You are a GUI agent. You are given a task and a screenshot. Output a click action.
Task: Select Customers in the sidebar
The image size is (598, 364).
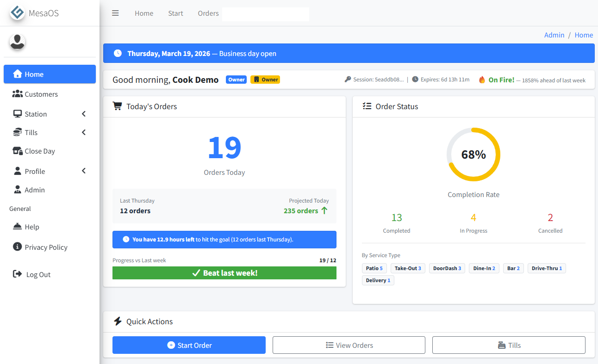point(50,94)
